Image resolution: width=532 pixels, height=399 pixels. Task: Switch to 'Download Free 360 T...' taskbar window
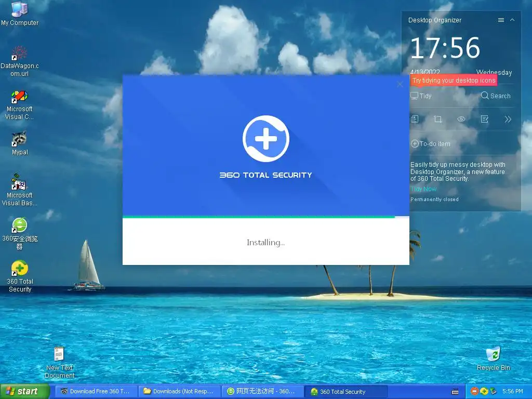tap(96, 392)
